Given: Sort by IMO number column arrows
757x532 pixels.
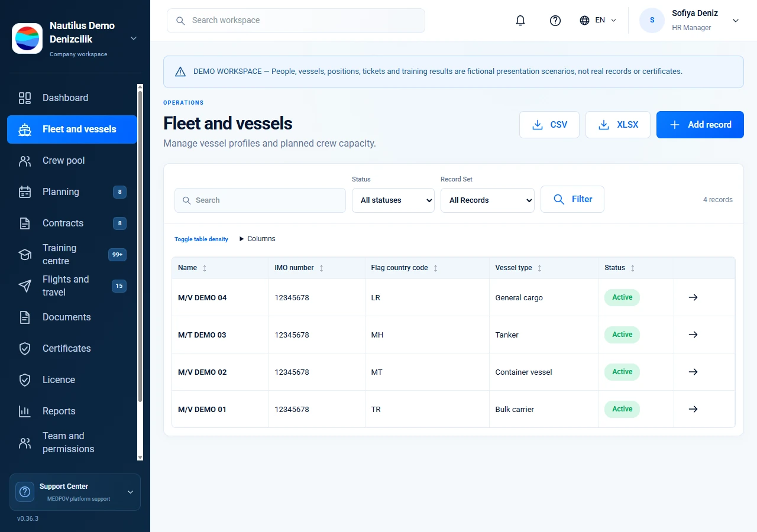Looking at the screenshot, I should click(x=321, y=268).
